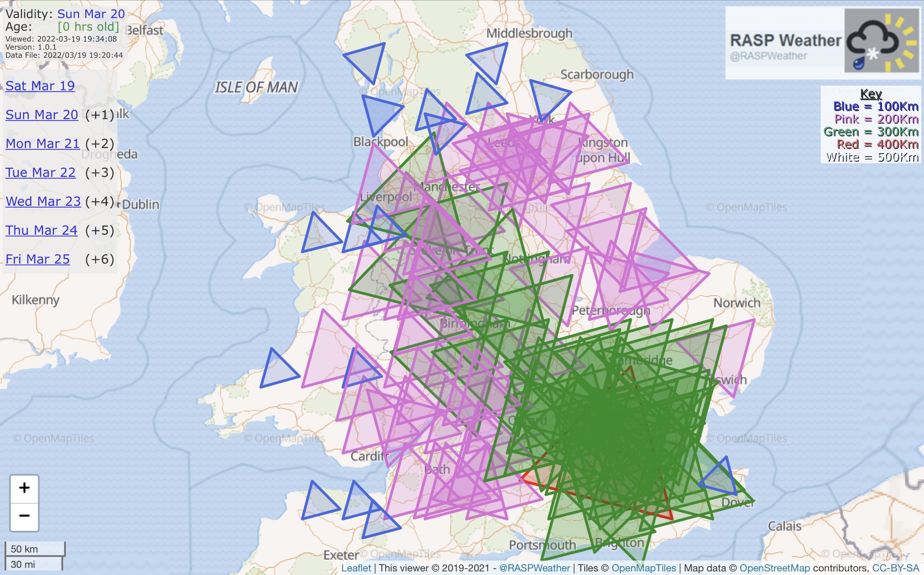The image size is (924, 575).
Task: Zoom out with the minus button
Action: click(x=24, y=516)
